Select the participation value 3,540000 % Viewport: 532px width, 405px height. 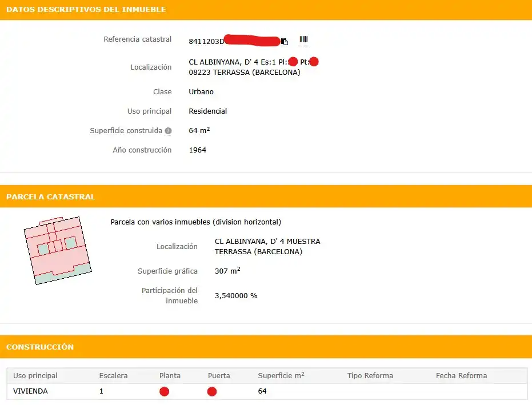click(x=236, y=296)
